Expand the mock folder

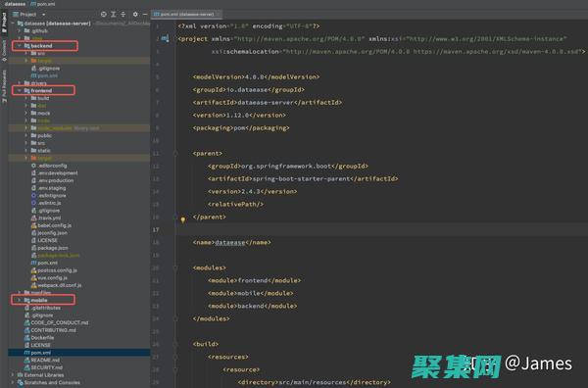click(x=26, y=114)
